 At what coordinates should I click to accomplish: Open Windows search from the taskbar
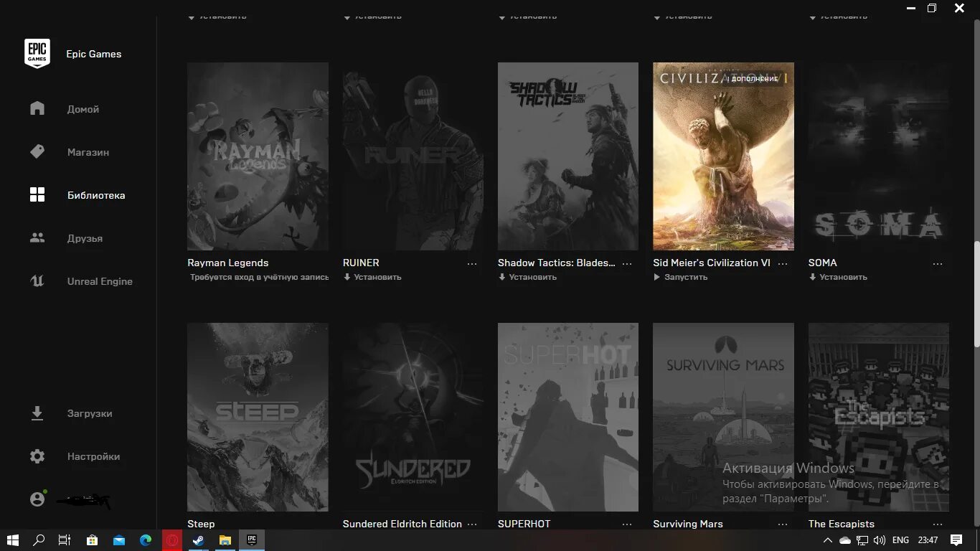(x=39, y=540)
